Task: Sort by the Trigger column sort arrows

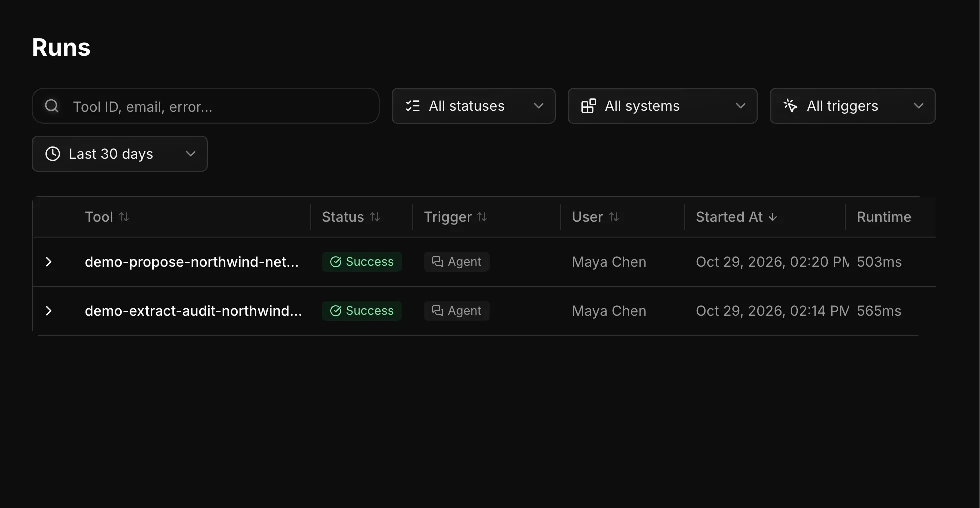Action: pyautogui.click(x=482, y=217)
